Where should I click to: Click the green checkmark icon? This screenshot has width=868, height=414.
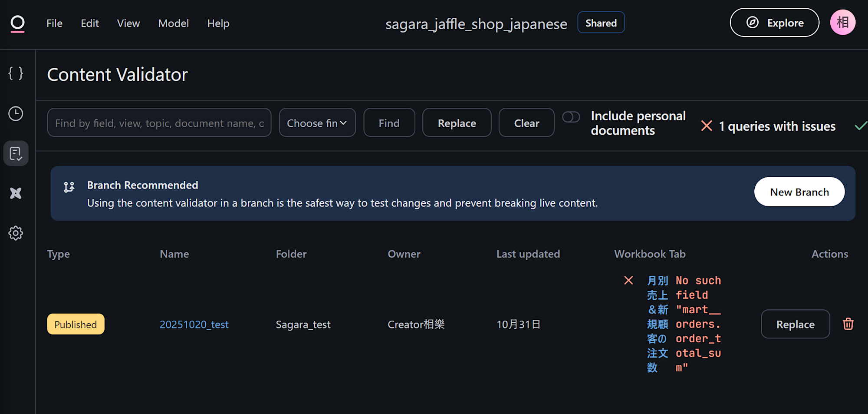[861, 126]
